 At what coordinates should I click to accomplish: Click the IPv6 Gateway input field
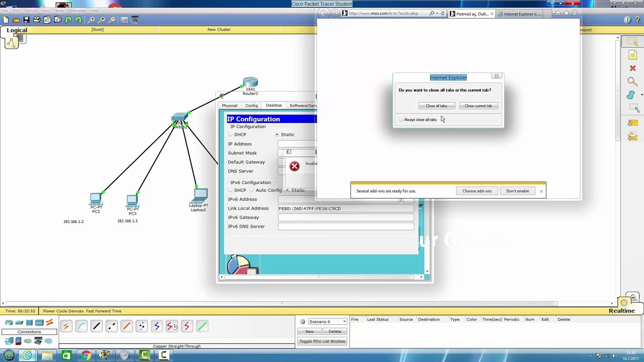tap(346, 217)
